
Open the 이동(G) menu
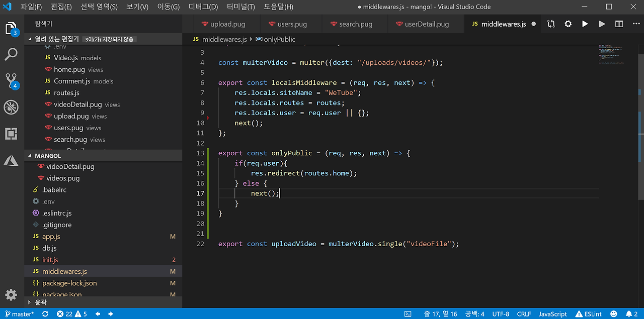[x=169, y=7]
